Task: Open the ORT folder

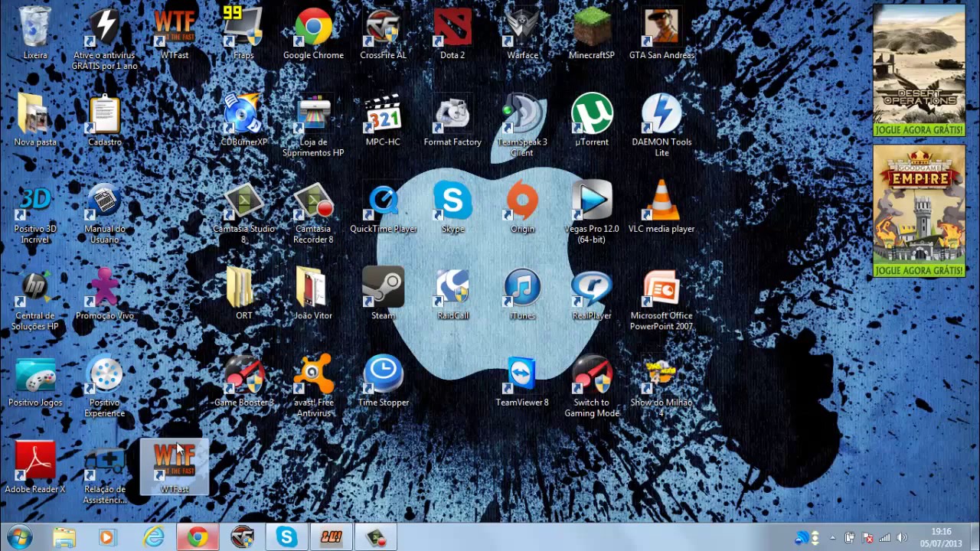Action: pos(243,293)
